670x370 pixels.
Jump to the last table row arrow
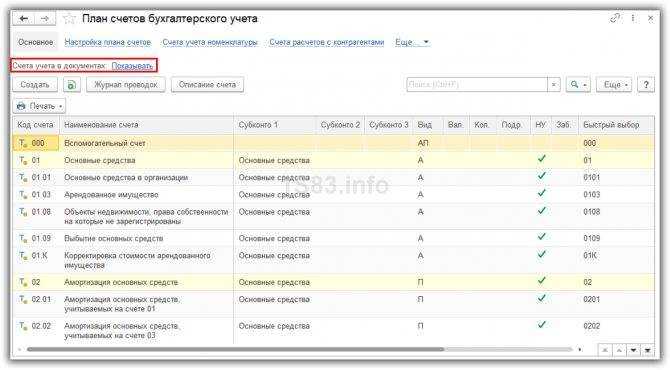tap(648, 350)
